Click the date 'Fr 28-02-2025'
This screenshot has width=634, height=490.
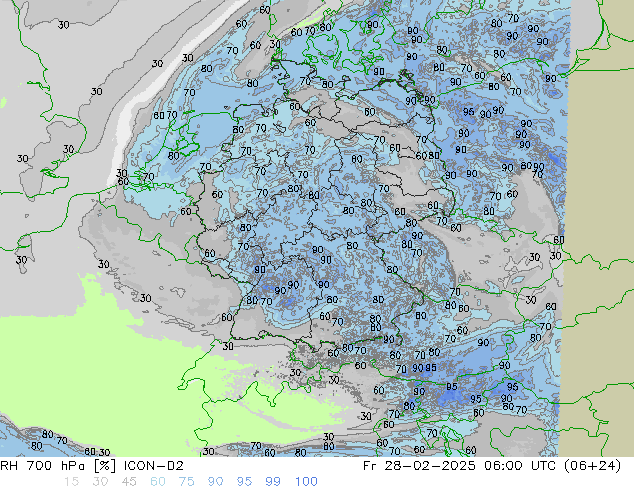[x=419, y=466]
